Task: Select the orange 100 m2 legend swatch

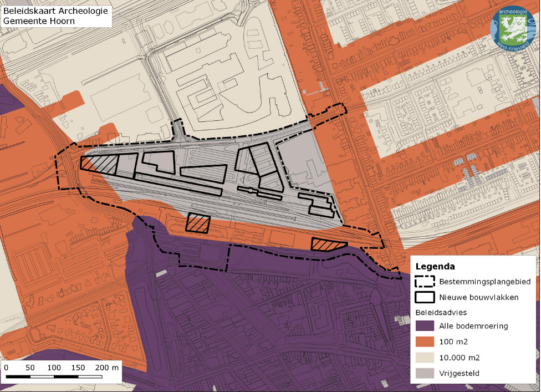Action: 425,342
